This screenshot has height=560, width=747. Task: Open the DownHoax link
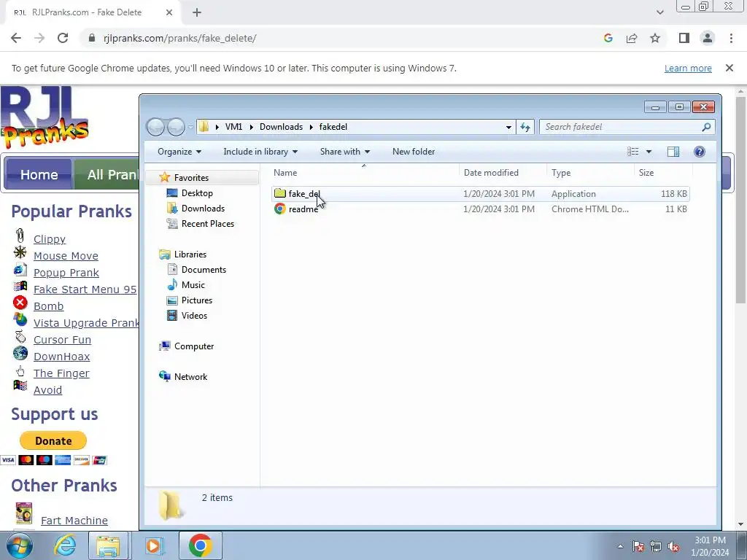point(61,356)
